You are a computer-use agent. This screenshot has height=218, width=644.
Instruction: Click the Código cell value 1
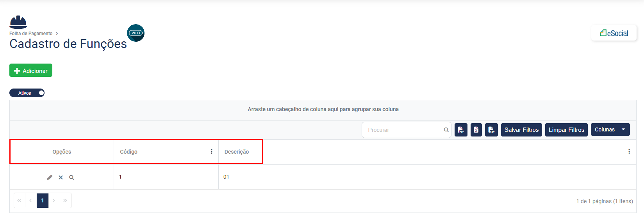[x=120, y=177]
